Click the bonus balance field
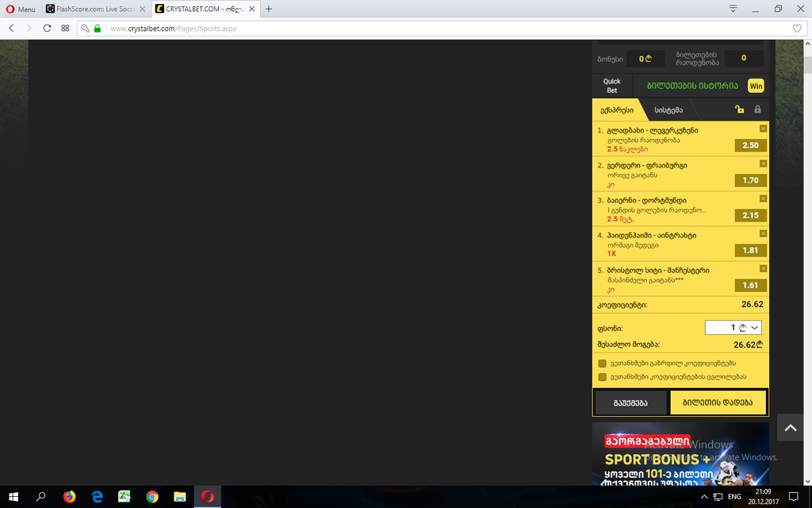Viewport: 812px width, 508px height. 645,59
